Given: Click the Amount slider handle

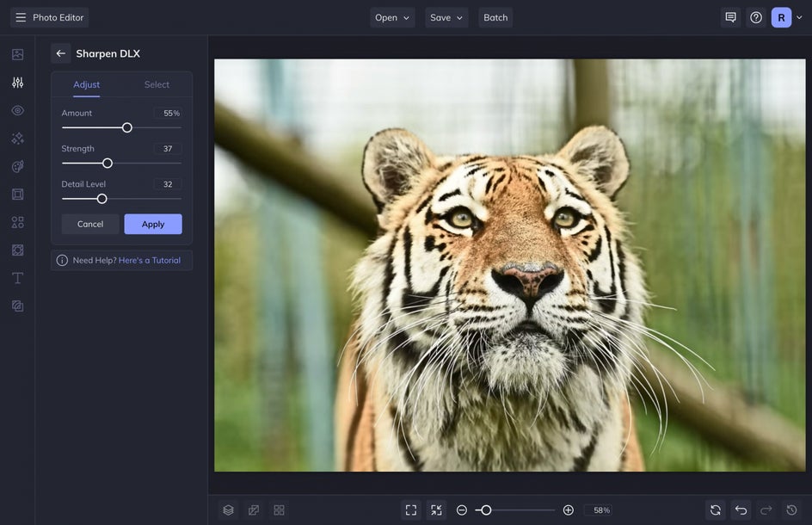Looking at the screenshot, I should click(x=127, y=127).
